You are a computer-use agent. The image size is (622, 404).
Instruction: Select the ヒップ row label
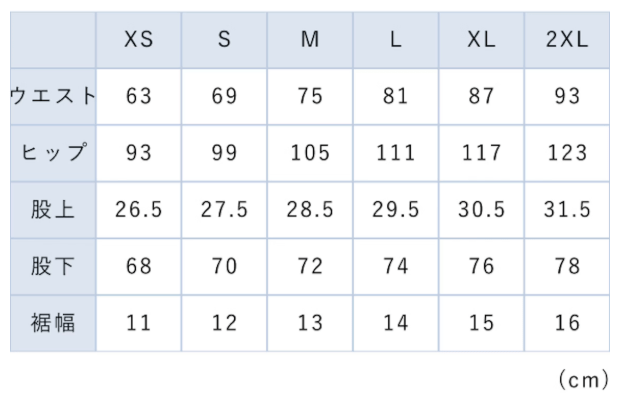pyautogui.click(x=53, y=153)
